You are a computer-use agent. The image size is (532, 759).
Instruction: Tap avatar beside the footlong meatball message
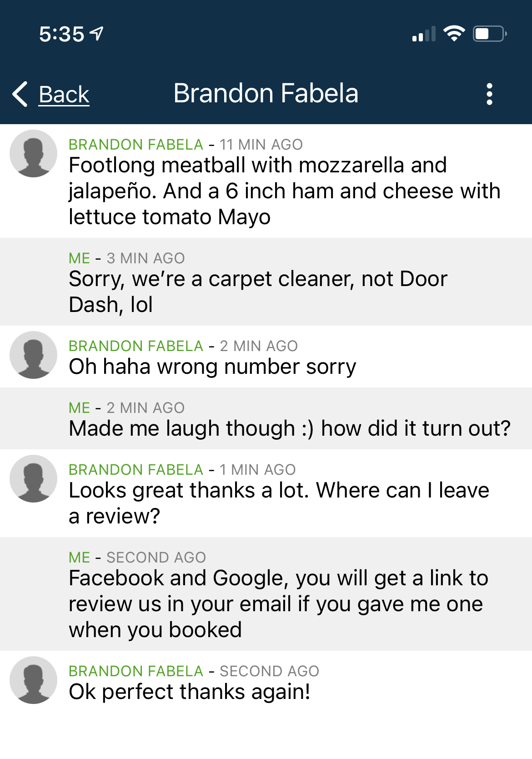click(x=33, y=153)
